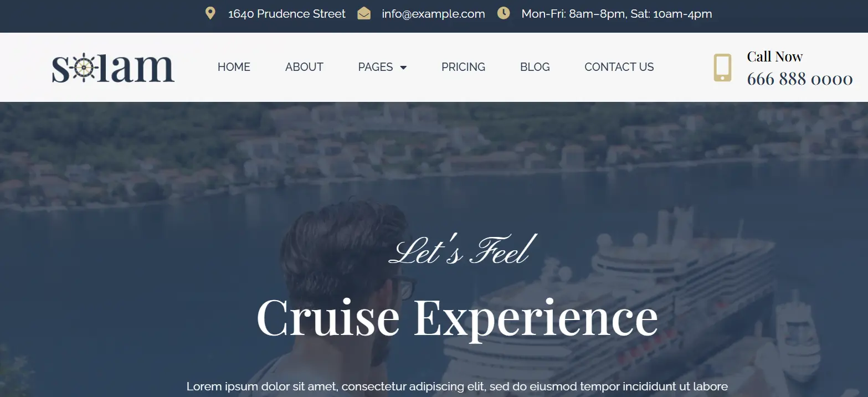Image resolution: width=868 pixels, height=397 pixels.
Task: Expand the dropdown arrow beside PAGES
Action: click(x=403, y=68)
